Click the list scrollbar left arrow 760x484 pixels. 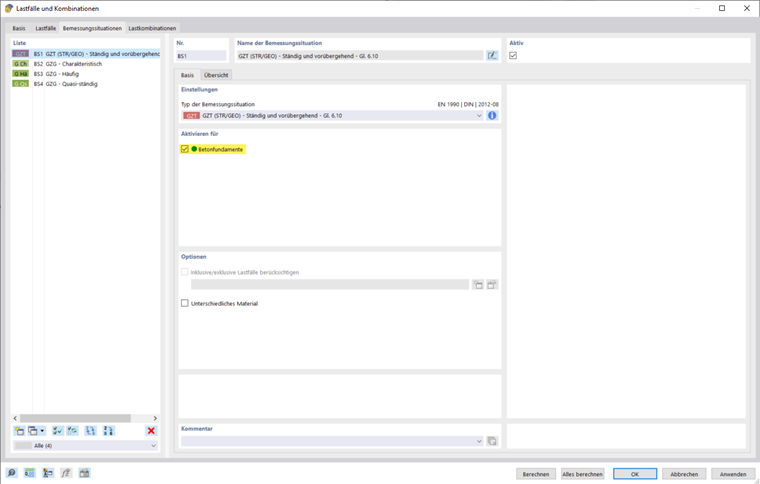(x=15, y=418)
